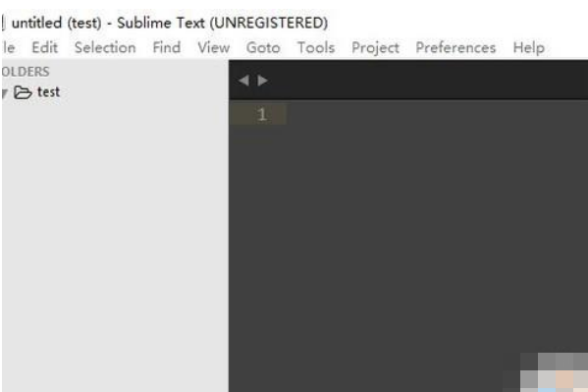Click the left tab-scroll arrow
The width and height of the screenshot is (588, 392).
(243, 81)
